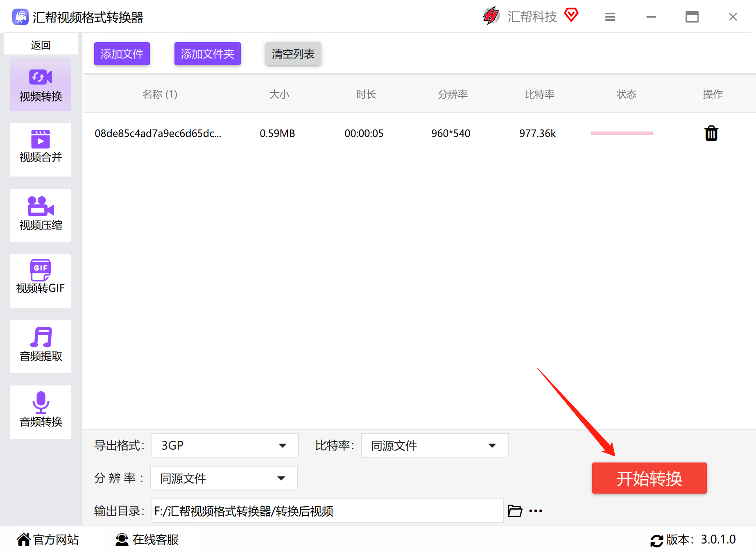Click the 添加文件夹 button
The width and height of the screenshot is (756, 553).
coord(208,54)
